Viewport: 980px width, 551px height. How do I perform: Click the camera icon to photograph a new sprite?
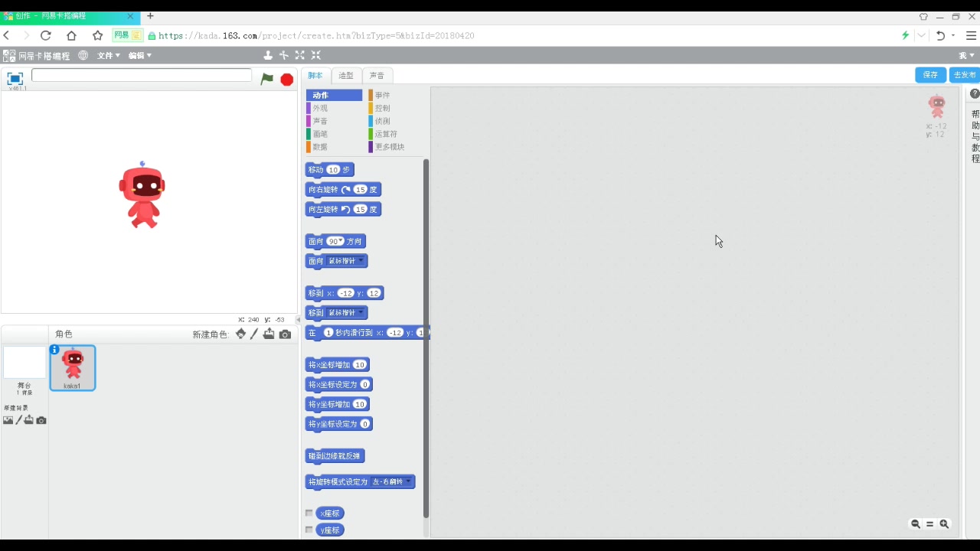pos(284,334)
